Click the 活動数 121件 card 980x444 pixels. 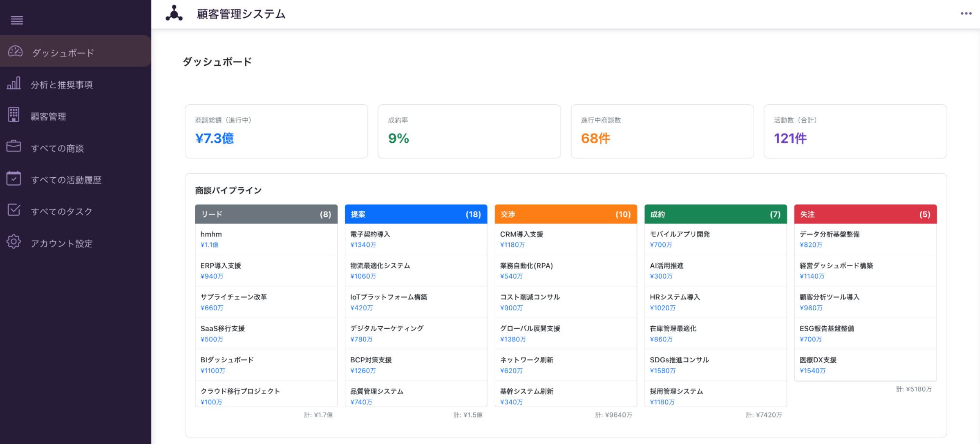click(x=855, y=131)
